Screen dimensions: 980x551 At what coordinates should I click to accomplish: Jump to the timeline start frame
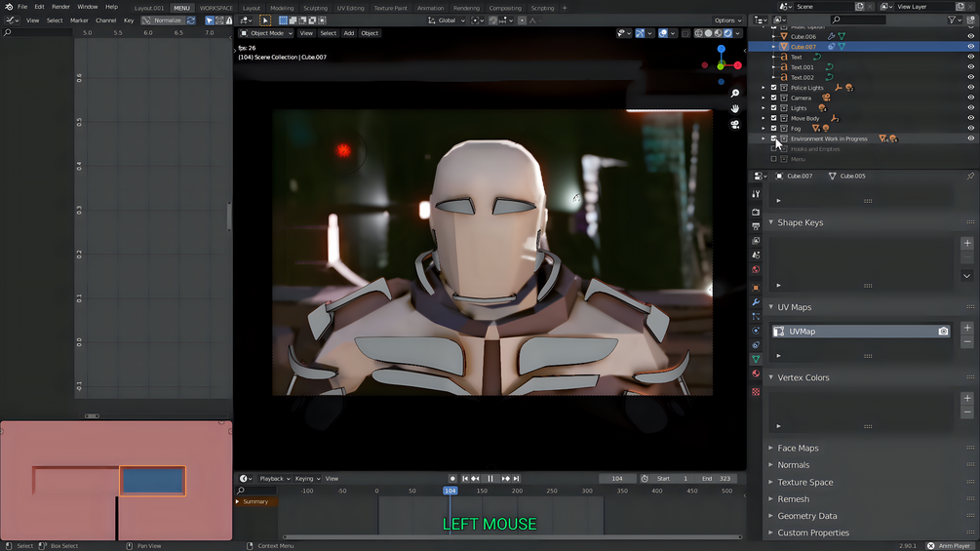(465, 479)
